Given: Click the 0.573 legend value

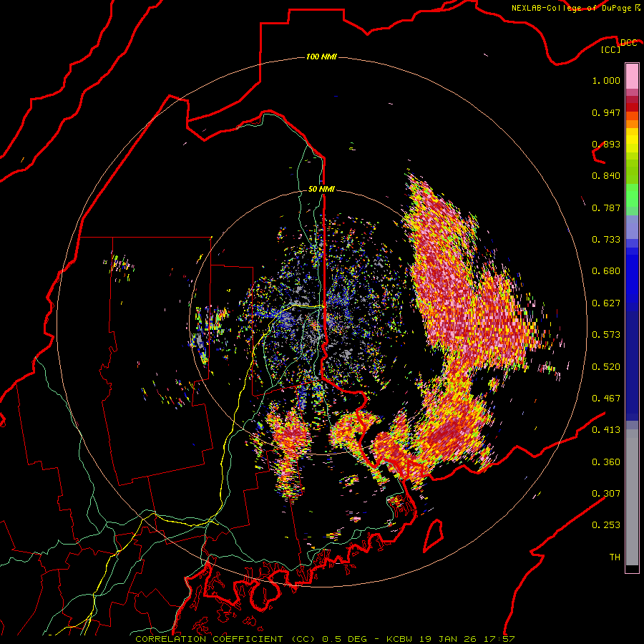Looking at the screenshot, I should [606, 335].
